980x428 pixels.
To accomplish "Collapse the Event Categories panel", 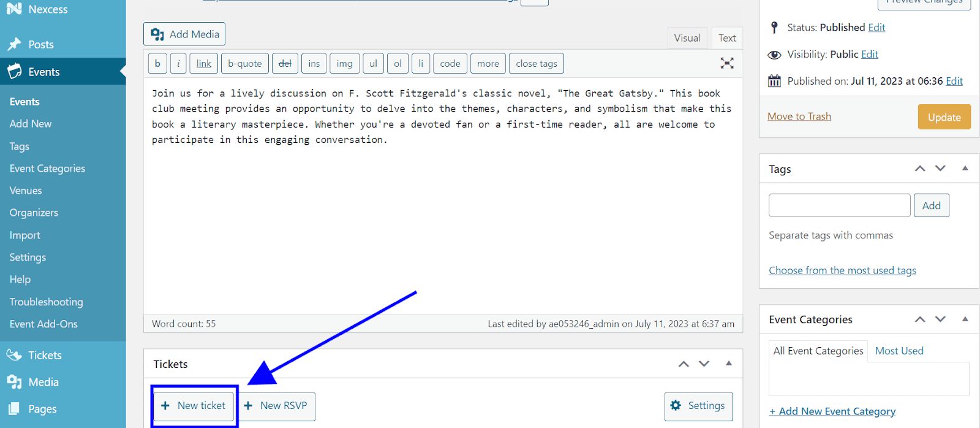I will (x=965, y=319).
